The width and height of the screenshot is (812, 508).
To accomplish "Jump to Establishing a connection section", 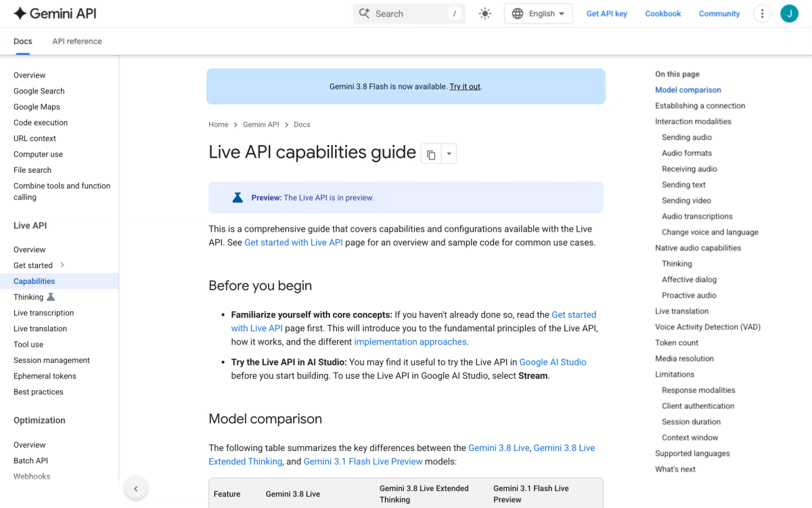I will (x=700, y=106).
